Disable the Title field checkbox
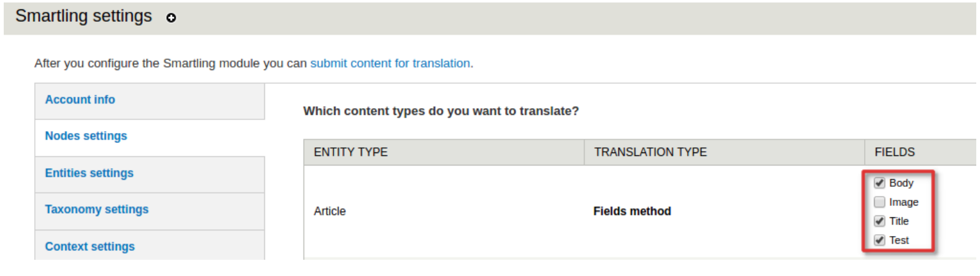 pos(879,221)
